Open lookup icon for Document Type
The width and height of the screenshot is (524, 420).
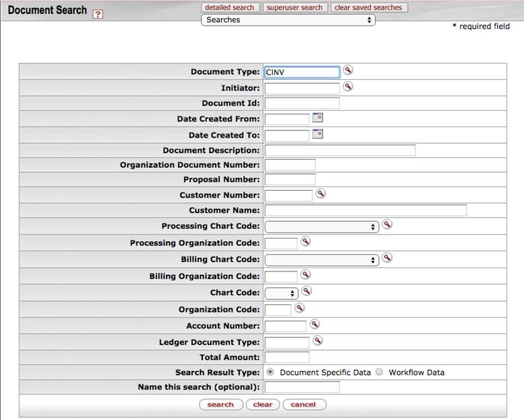[348, 70]
